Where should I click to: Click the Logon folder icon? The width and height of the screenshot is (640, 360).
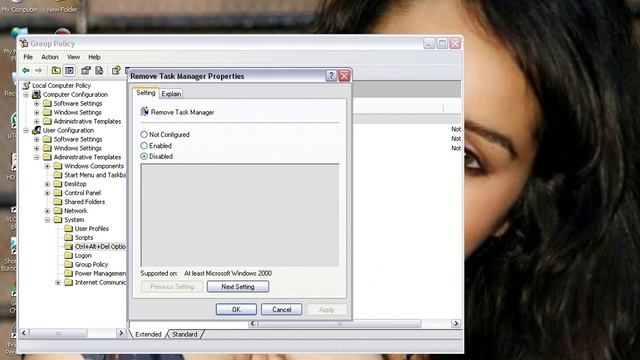point(68,256)
